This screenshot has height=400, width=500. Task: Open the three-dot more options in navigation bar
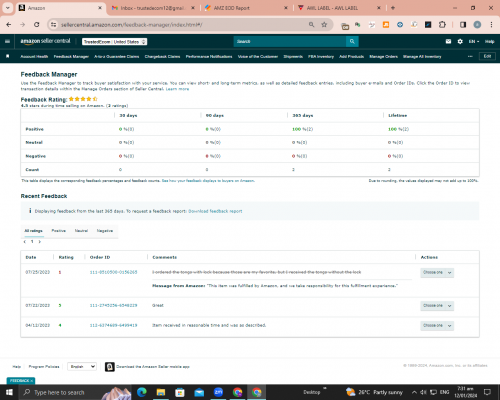pos(470,56)
